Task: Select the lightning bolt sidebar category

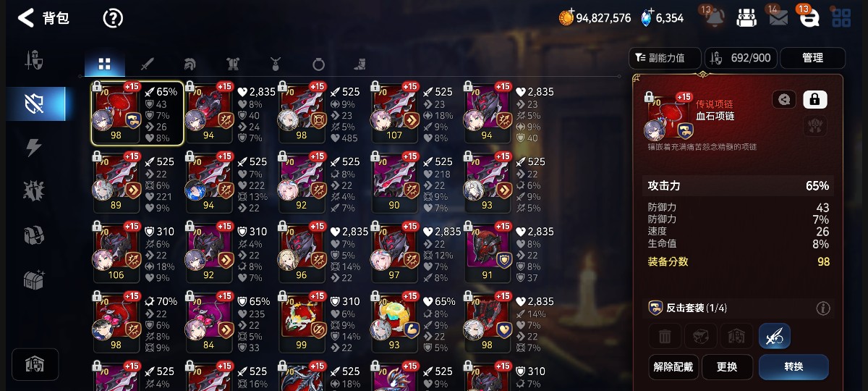Action: [x=34, y=148]
